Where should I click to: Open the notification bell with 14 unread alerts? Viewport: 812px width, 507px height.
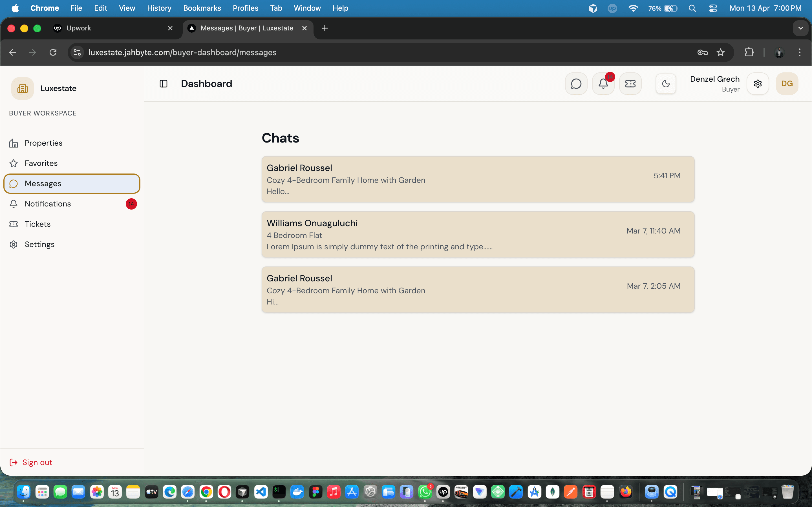tap(603, 83)
